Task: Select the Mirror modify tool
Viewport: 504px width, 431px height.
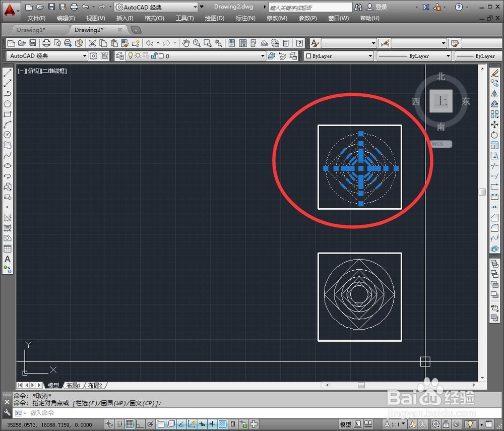Action: [495, 94]
